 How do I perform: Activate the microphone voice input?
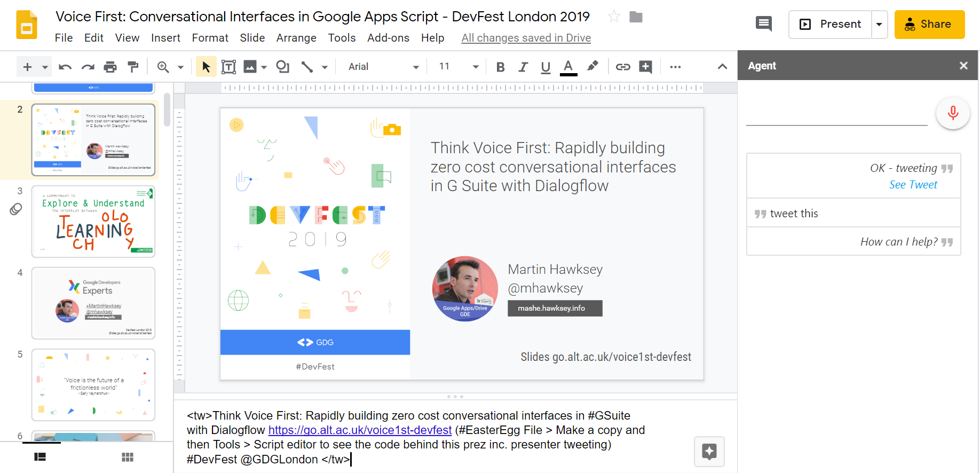pos(953,113)
